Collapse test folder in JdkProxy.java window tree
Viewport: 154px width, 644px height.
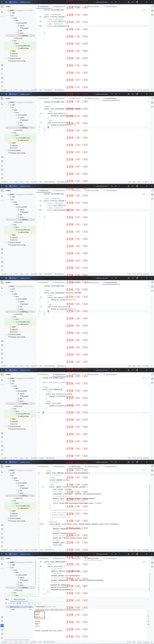(x=10, y=501)
